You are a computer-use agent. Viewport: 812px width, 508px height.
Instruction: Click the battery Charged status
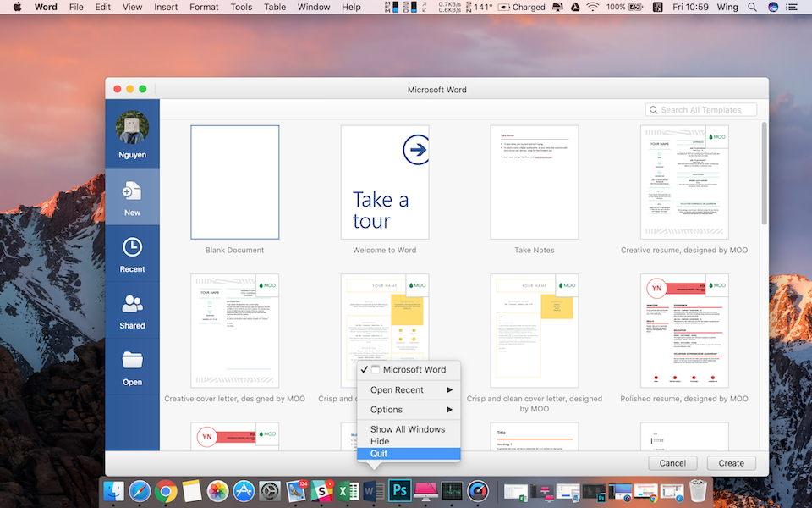521,8
